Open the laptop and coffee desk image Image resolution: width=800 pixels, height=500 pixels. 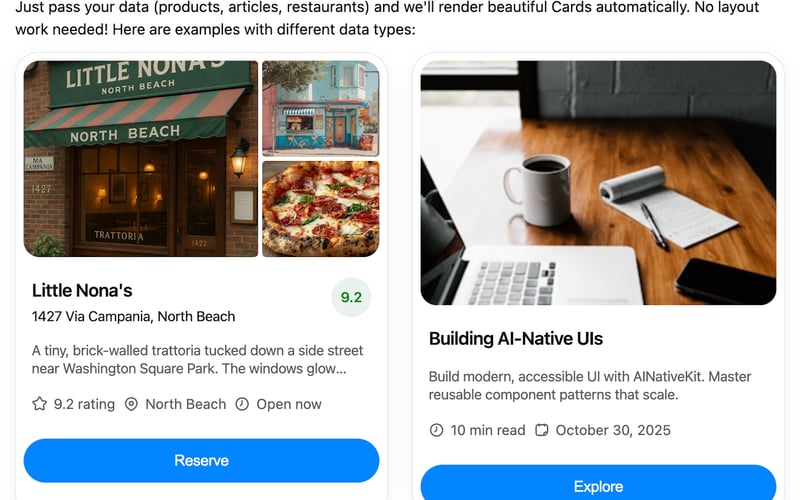tap(598, 183)
